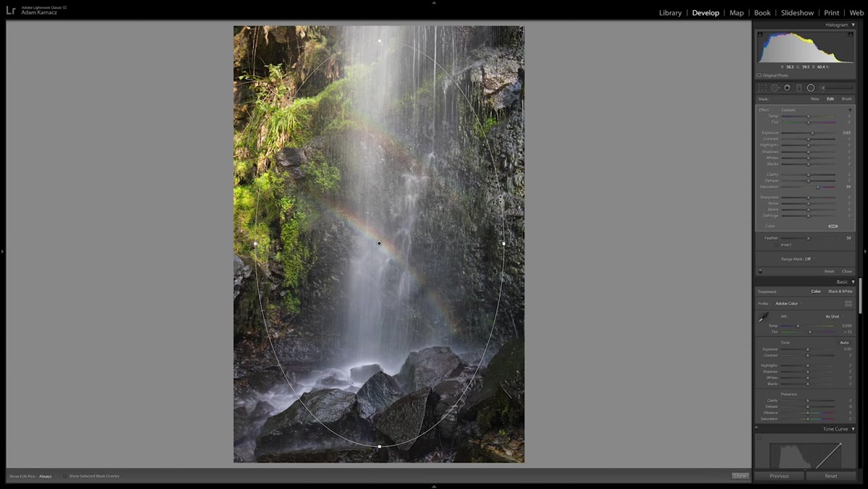This screenshot has width=868, height=489.
Task: Collapse the Tone Curve panel
Action: (853, 429)
